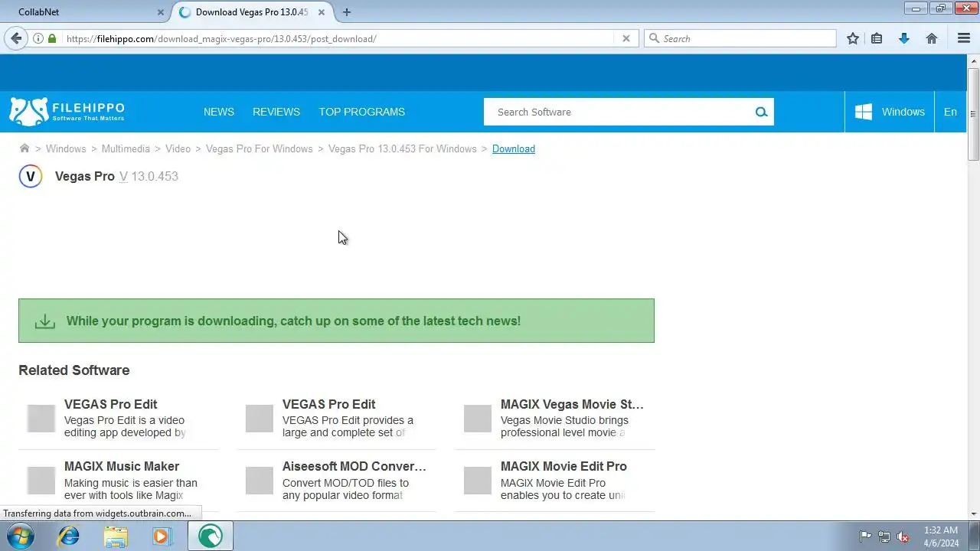Viewport: 980px width, 551px height.
Task: Click Vegas Pro 13.0.453 For Windows breadcrumb
Action: [403, 148]
